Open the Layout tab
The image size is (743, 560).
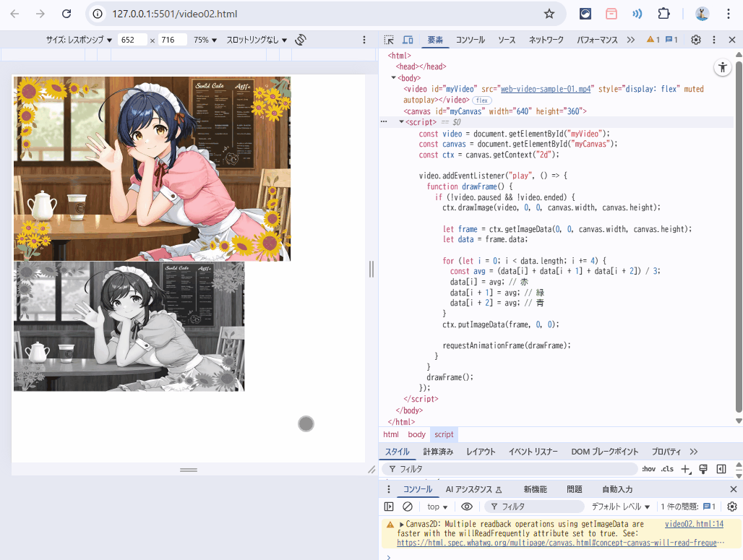tap(481, 452)
